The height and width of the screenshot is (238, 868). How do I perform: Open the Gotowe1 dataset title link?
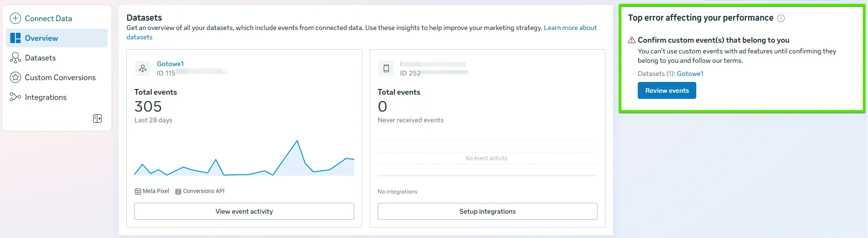tap(170, 64)
